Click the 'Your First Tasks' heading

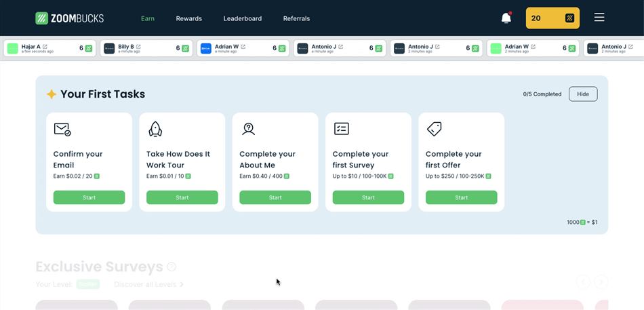click(102, 94)
